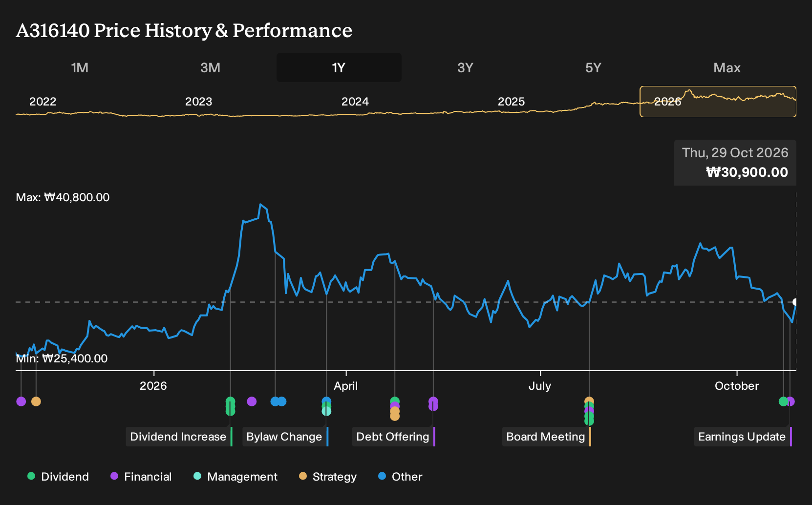
Task: Open the Board Meeting event label
Action: [546, 437]
